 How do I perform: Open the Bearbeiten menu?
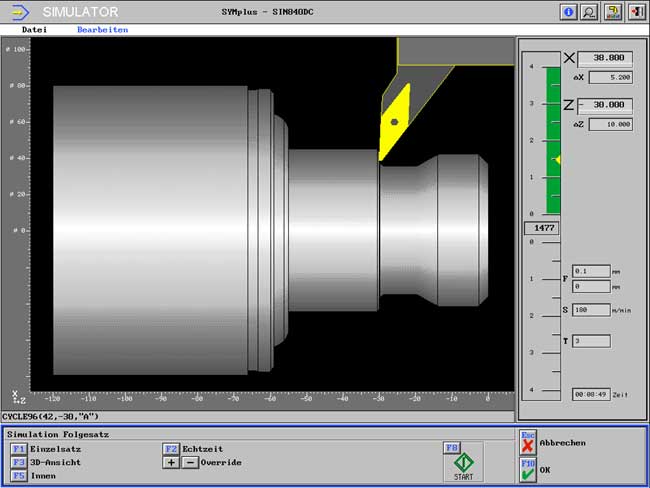tap(102, 30)
